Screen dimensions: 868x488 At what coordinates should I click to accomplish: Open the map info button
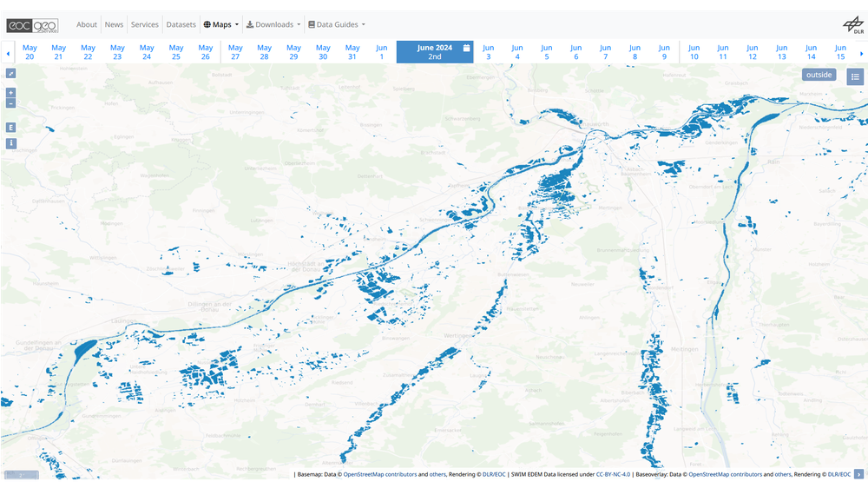pos(10,142)
